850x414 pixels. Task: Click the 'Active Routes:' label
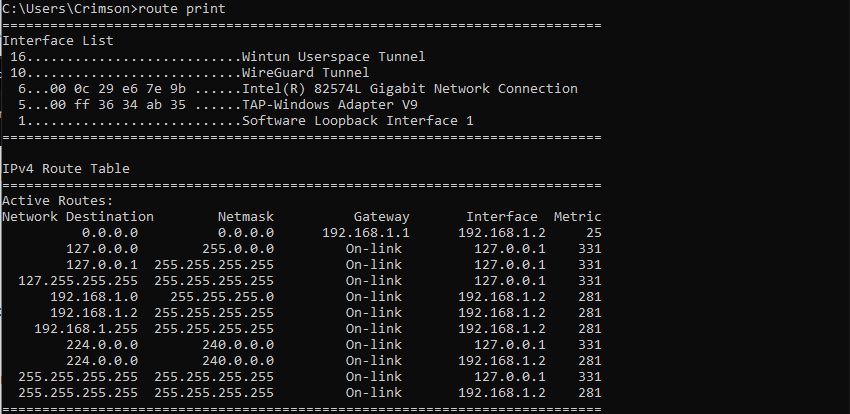point(58,201)
